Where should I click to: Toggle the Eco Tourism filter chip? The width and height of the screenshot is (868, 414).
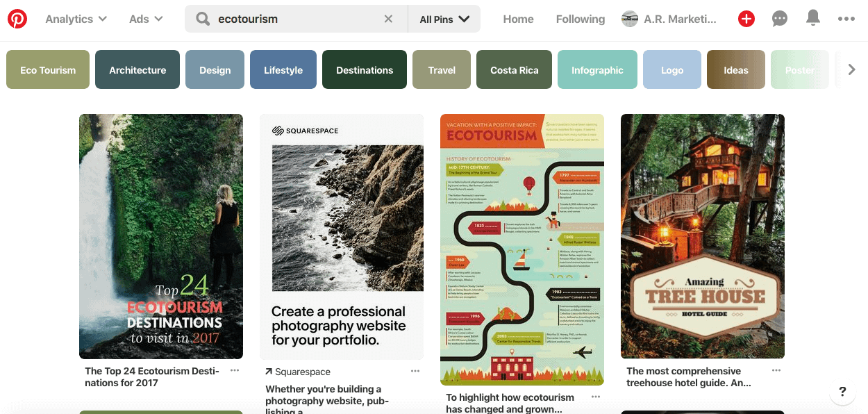[x=47, y=69]
